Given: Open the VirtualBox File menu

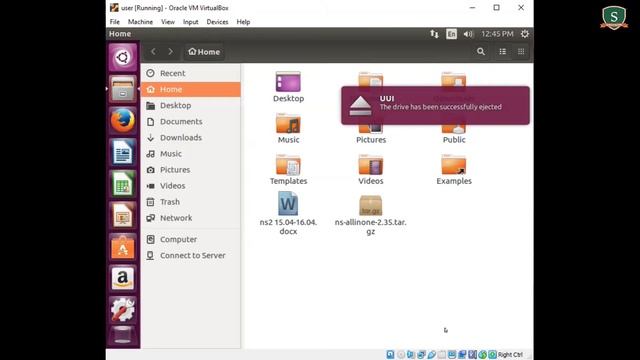Looking at the screenshot, I should (115, 22).
